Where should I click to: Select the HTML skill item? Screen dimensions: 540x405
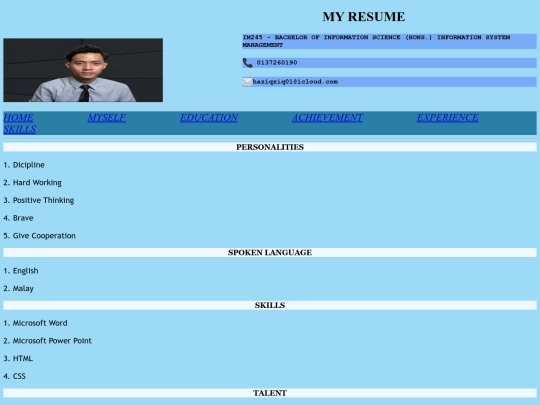pyautogui.click(x=18, y=359)
